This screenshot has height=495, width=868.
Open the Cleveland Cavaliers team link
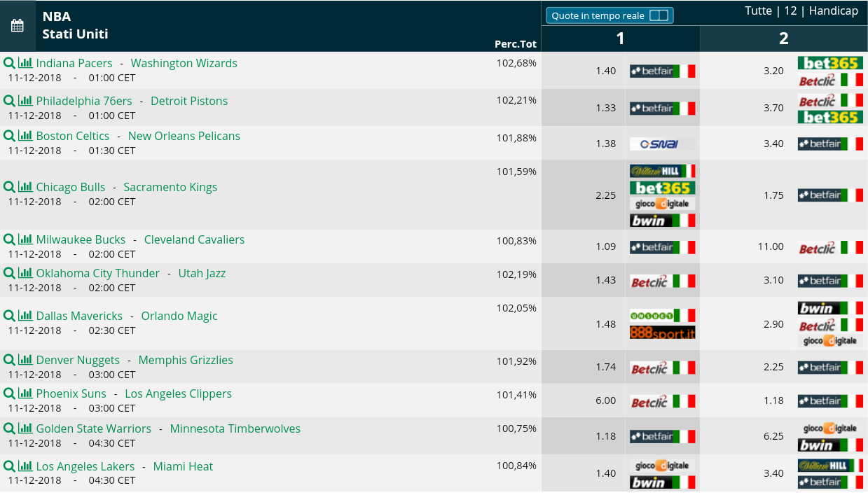tap(194, 239)
